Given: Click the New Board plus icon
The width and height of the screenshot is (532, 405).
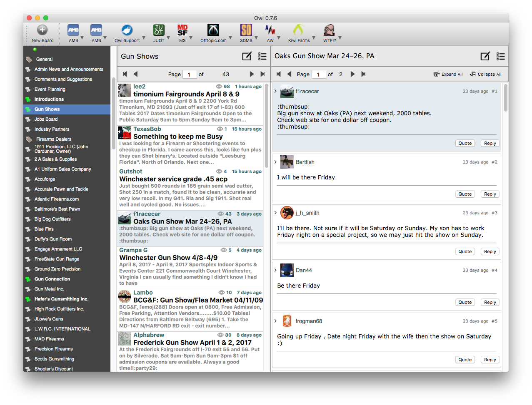Looking at the screenshot, I should [42, 30].
